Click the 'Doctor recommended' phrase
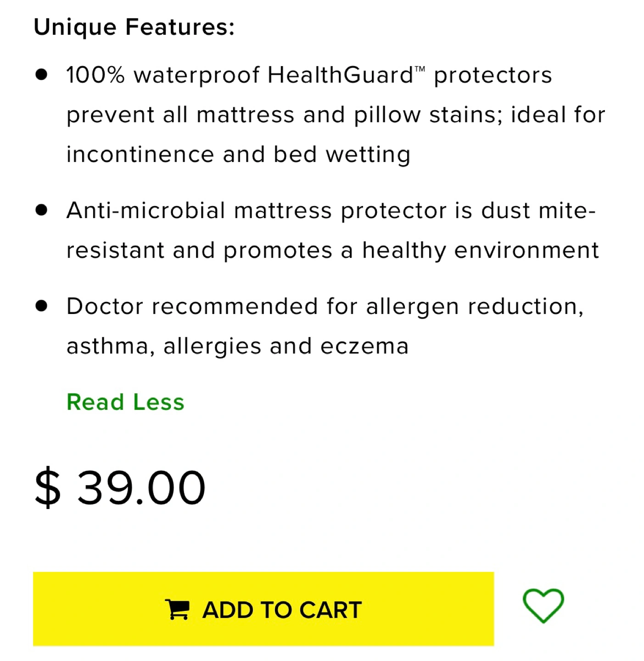Screen dimensions: 644x661 (x=192, y=306)
